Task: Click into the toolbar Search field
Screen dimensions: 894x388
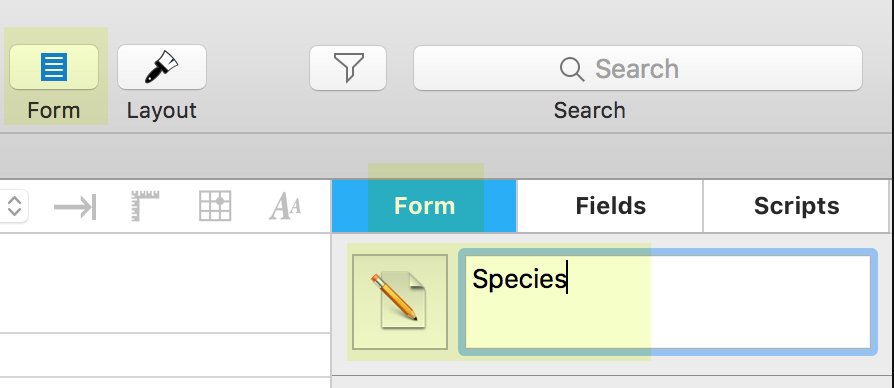Action: point(637,68)
